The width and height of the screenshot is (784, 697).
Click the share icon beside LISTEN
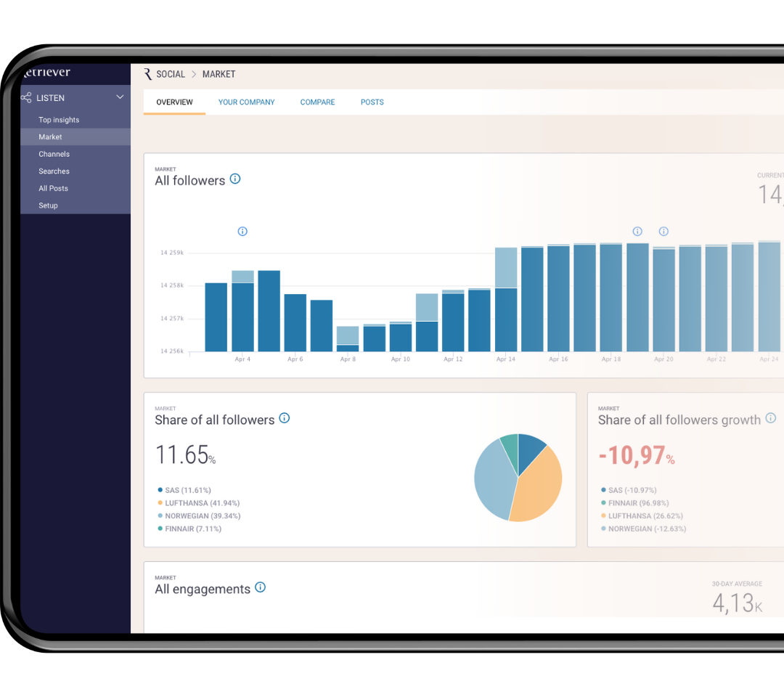[x=27, y=97]
